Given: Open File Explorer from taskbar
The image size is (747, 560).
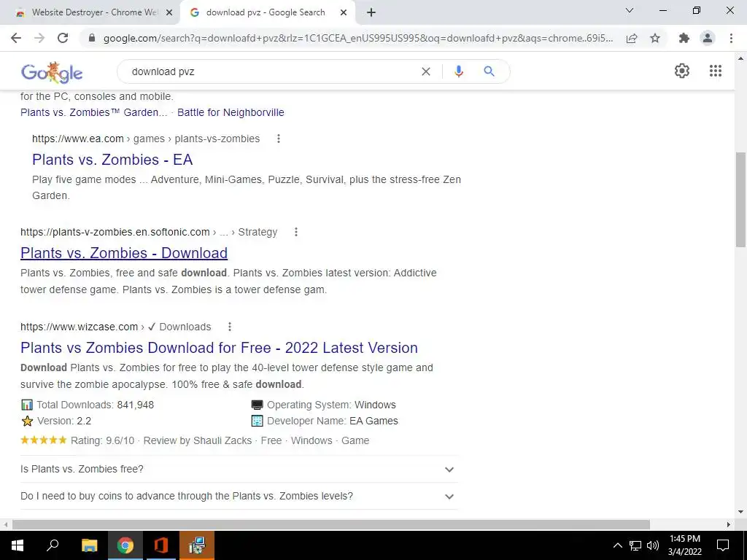Looking at the screenshot, I should pyautogui.click(x=89, y=545).
